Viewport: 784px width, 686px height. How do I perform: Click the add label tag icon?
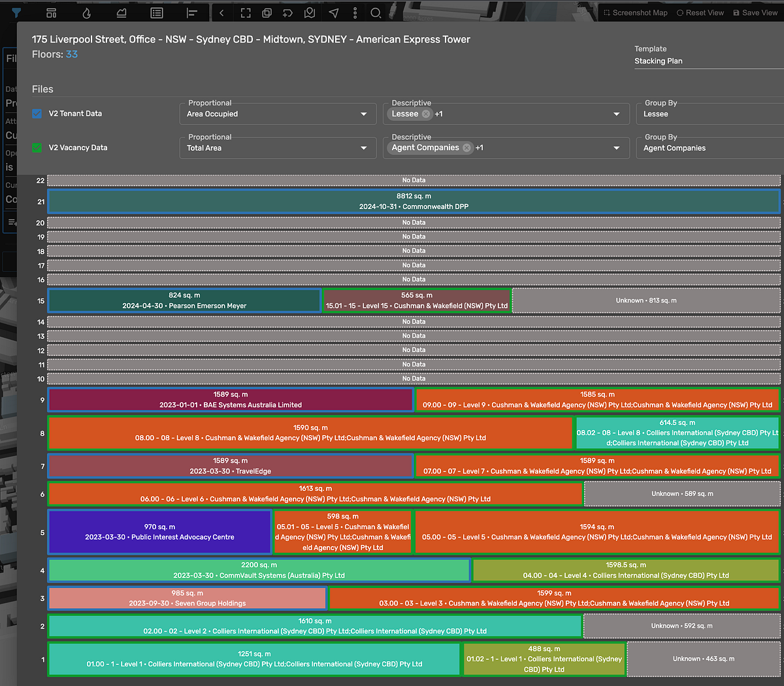[288, 12]
